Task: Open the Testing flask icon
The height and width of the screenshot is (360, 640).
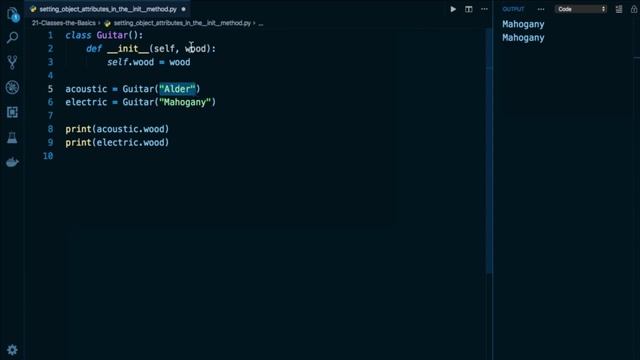Action: tap(12, 138)
